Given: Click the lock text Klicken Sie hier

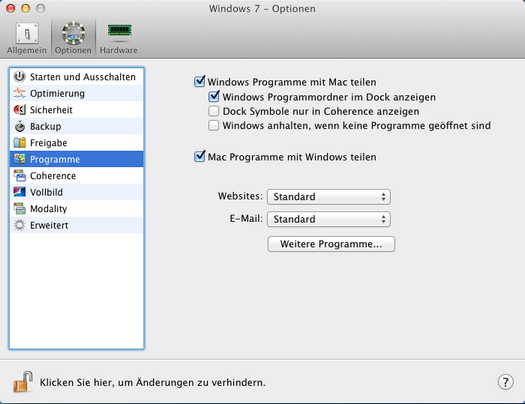Looking at the screenshot, I should pyautogui.click(x=152, y=382).
